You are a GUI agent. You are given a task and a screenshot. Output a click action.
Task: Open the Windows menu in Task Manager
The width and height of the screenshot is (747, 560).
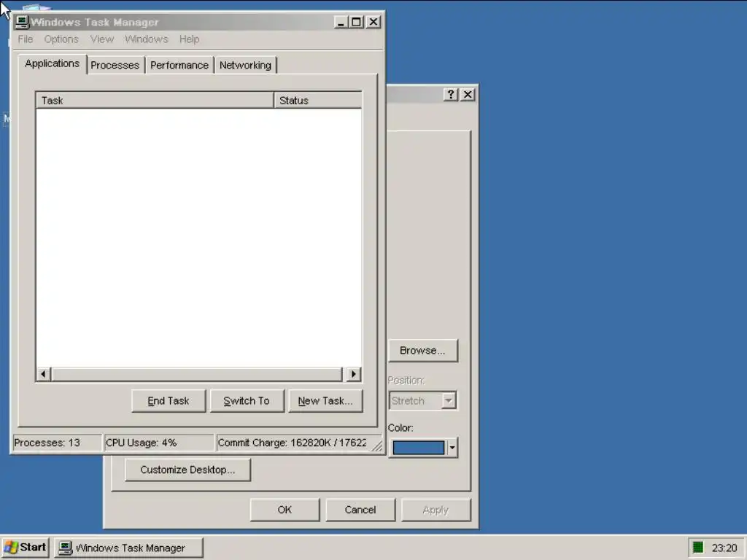[x=146, y=39]
